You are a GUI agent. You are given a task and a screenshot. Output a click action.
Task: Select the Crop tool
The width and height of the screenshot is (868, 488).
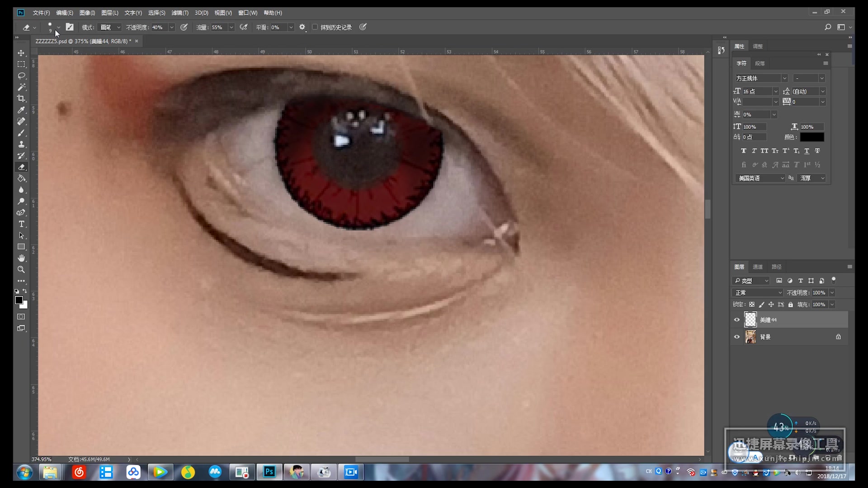(21, 98)
